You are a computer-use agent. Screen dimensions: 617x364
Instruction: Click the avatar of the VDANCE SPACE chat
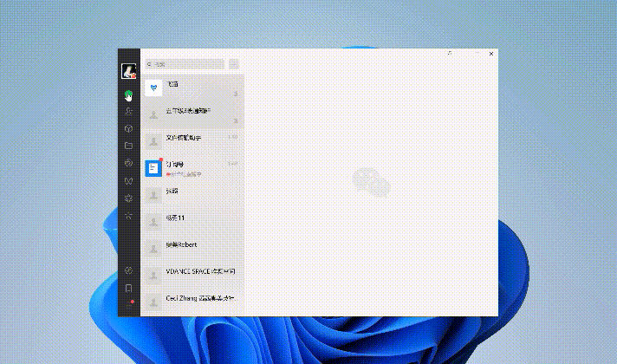click(x=153, y=276)
